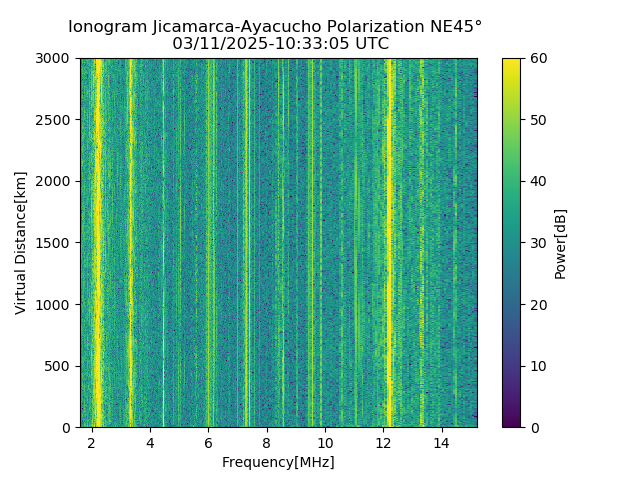Viewport: 640px width, 480px height.
Task: Click the colorbar at the 30 dB level
Action: click(x=511, y=243)
